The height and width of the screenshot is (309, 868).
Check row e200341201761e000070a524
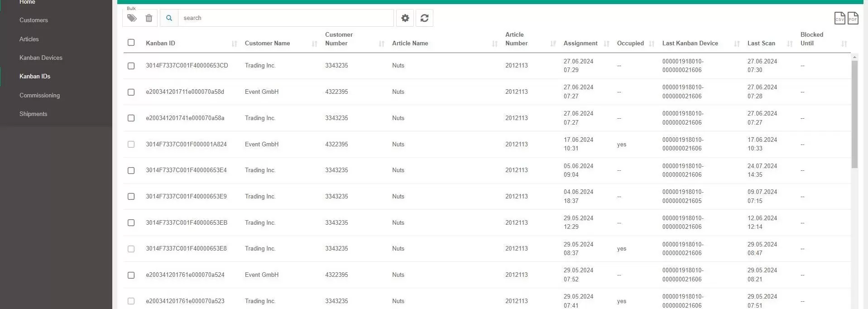tap(131, 275)
